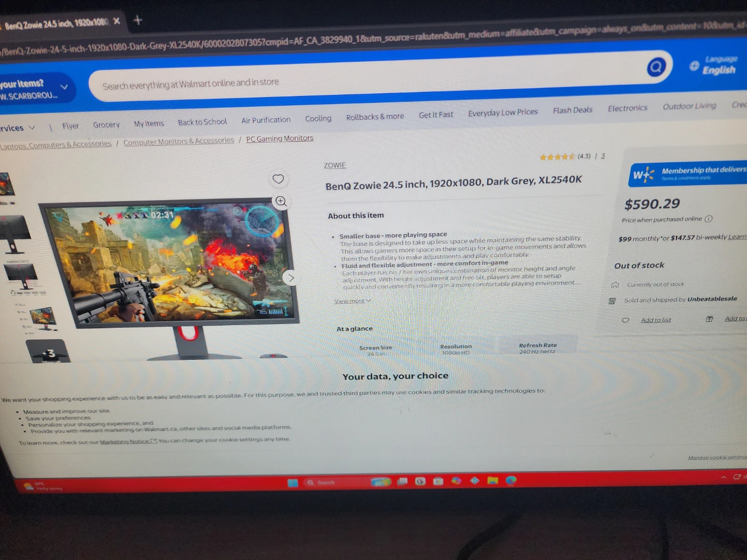Image resolution: width=747 pixels, height=560 pixels.
Task: Open the Grocery section
Action: pos(106,124)
